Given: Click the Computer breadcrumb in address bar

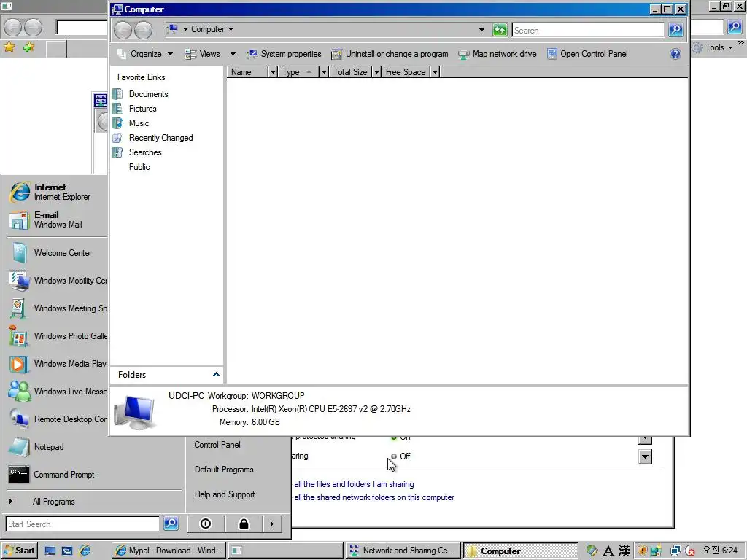Looking at the screenshot, I should click(x=208, y=29).
